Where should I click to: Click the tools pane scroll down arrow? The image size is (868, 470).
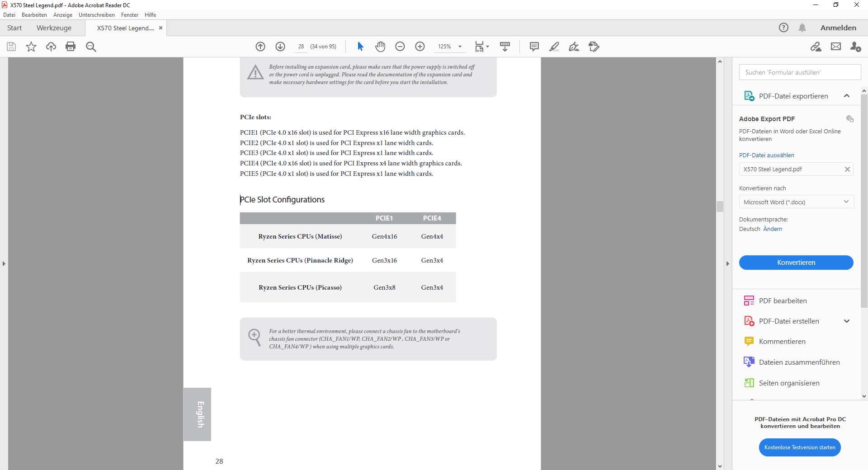(864, 396)
